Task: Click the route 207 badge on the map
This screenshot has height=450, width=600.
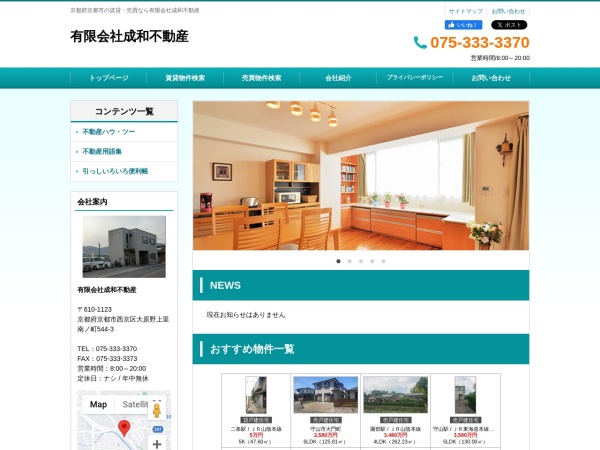Action: (x=158, y=429)
